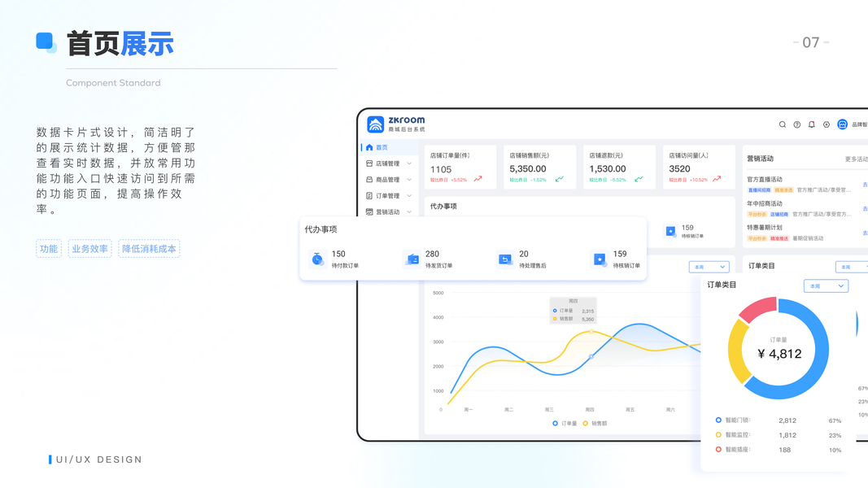Toggle the 智能监控 legend marker

718,435
